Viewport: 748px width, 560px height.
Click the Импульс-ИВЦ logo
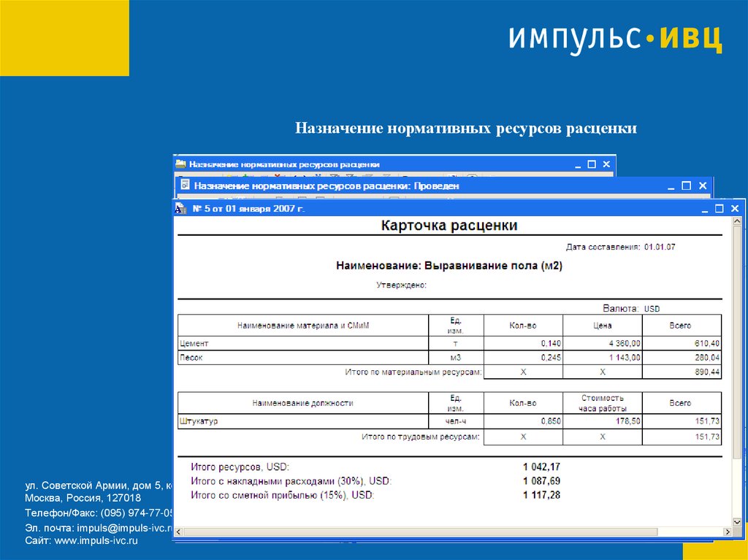click(615, 39)
